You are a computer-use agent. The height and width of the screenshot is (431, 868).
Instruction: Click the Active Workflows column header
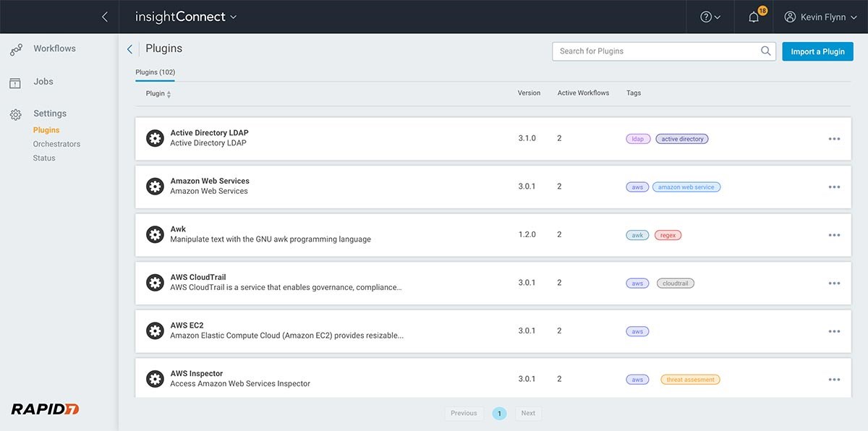coord(583,93)
